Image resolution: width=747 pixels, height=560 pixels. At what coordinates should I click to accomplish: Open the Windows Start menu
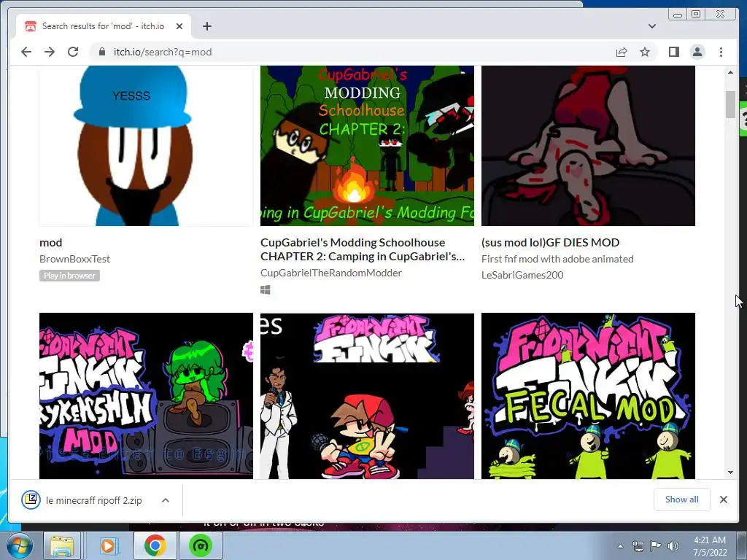(x=19, y=545)
